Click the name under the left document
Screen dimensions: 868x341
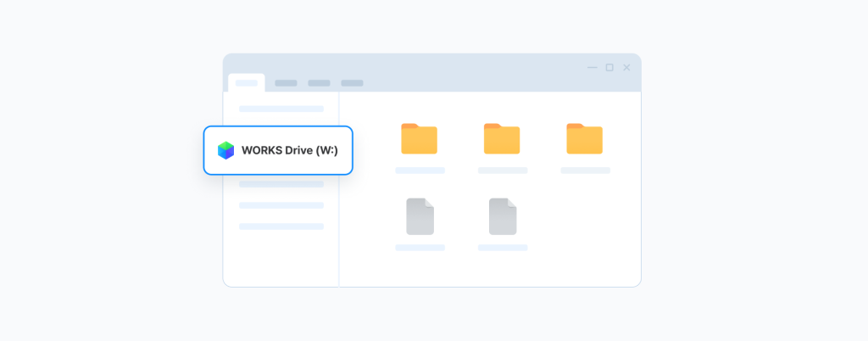420,248
